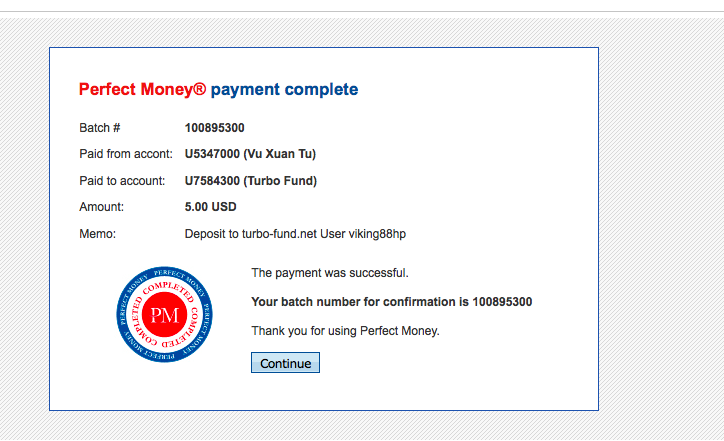Click the red PM center of the seal

164,315
